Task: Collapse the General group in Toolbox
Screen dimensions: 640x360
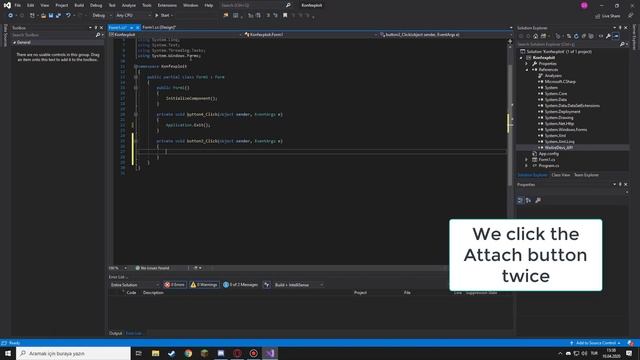Action: coord(14,42)
